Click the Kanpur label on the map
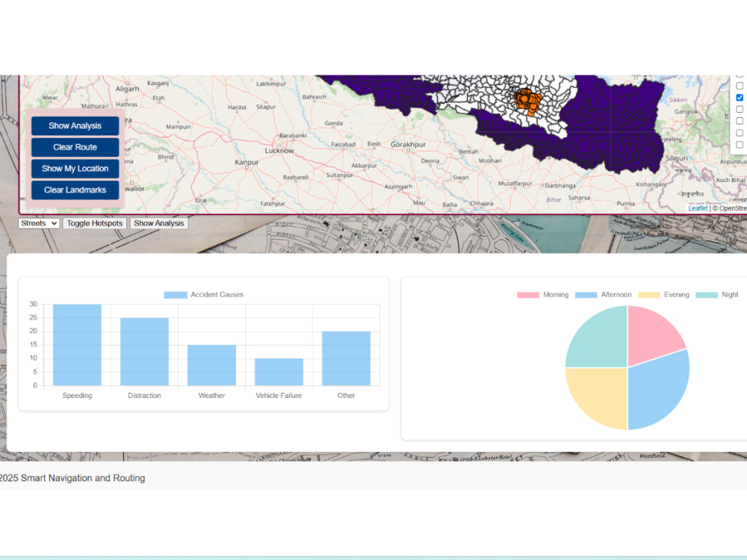 tap(247, 162)
